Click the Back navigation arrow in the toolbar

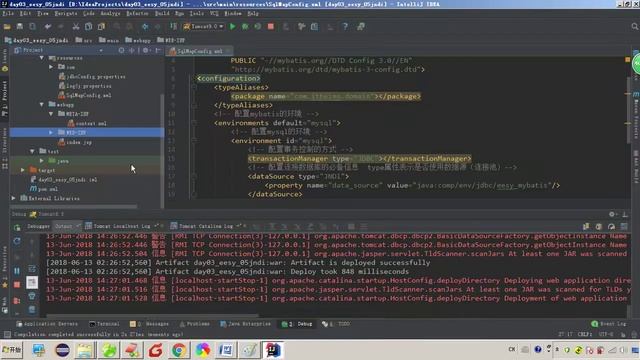[145, 27]
